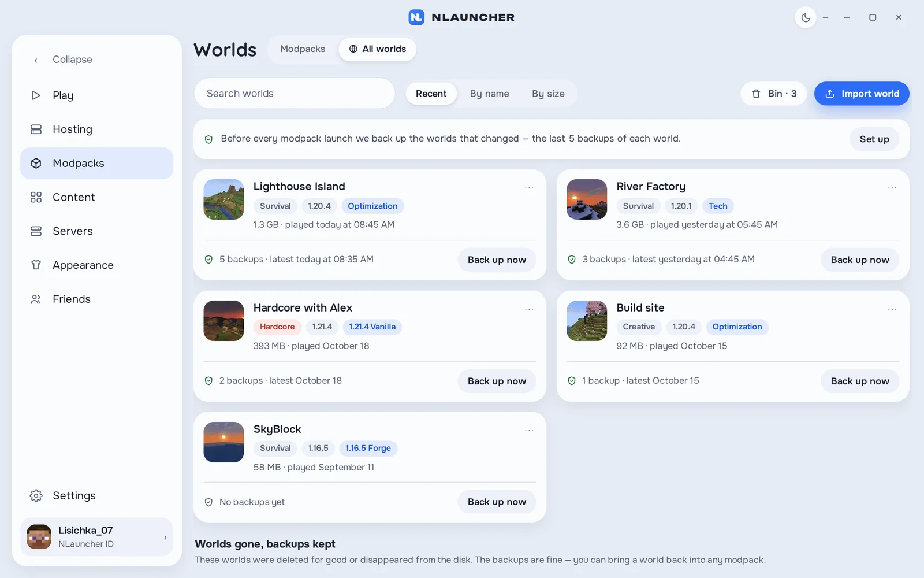
Task: Click the 1.16.5 Forge modpack tag
Action: 368,449
